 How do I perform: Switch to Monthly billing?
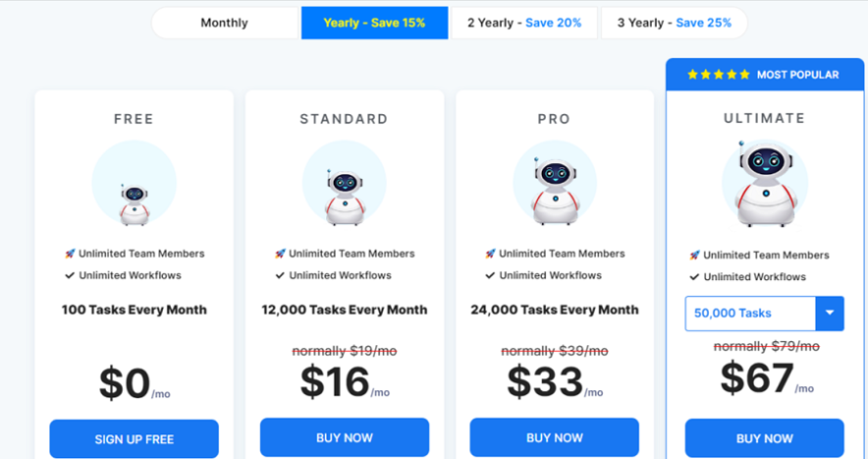(224, 23)
